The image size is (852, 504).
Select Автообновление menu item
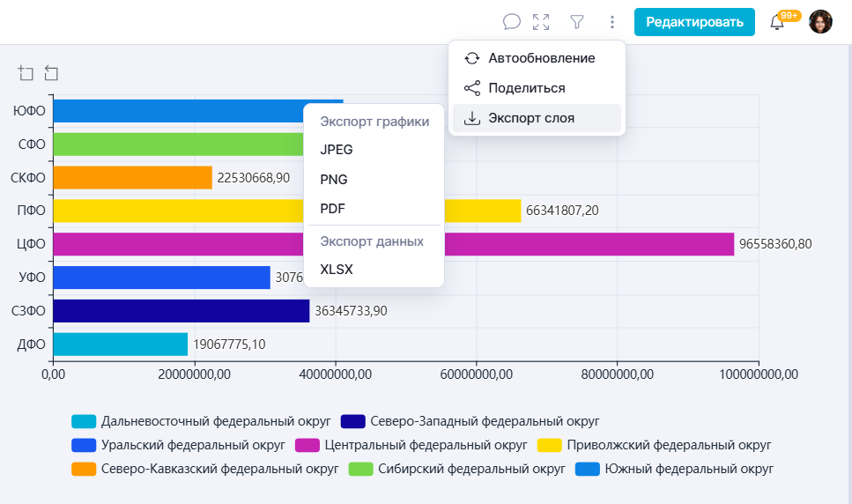pos(541,58)
